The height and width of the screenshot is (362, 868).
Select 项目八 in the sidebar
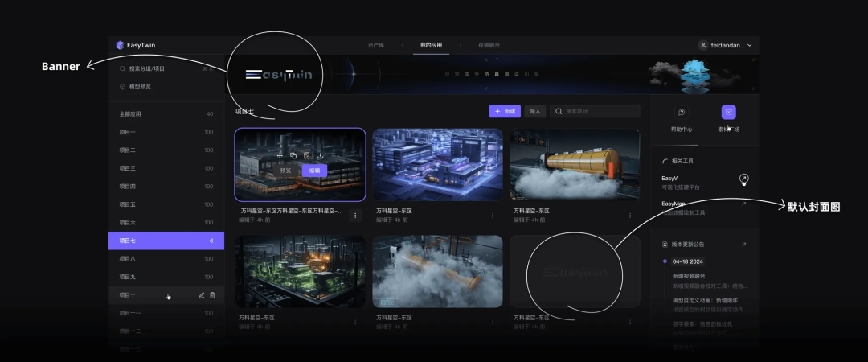point(166,259)
